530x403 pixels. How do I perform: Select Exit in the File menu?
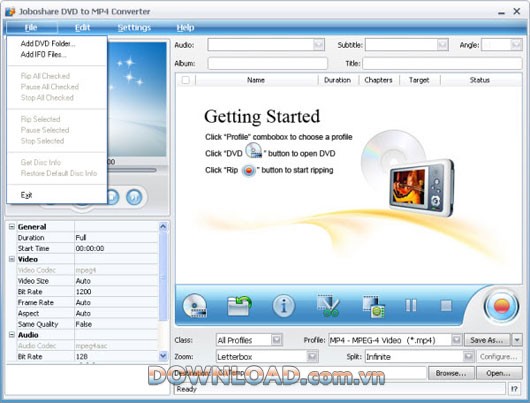(26, 195)
